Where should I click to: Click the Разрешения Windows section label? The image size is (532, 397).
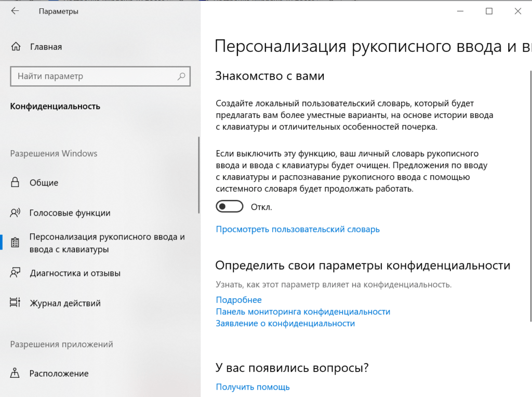click(x=54, y=153)
